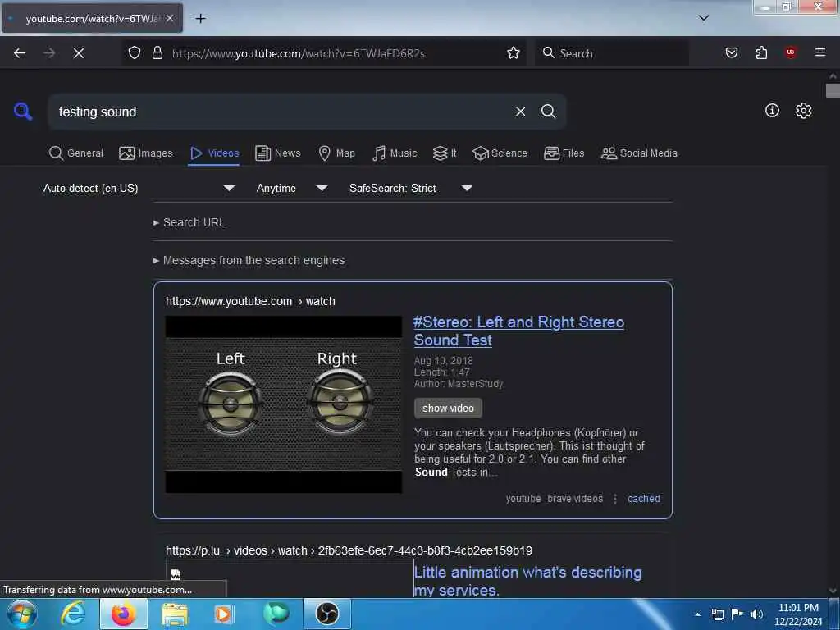Switch to the Images category
The height and width of the screenshot is (630, 840).
[x=146, y=153]
